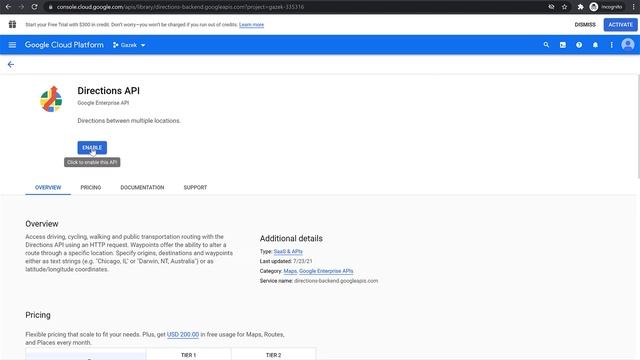Click the Pricing section heading

tap(38, 315)
